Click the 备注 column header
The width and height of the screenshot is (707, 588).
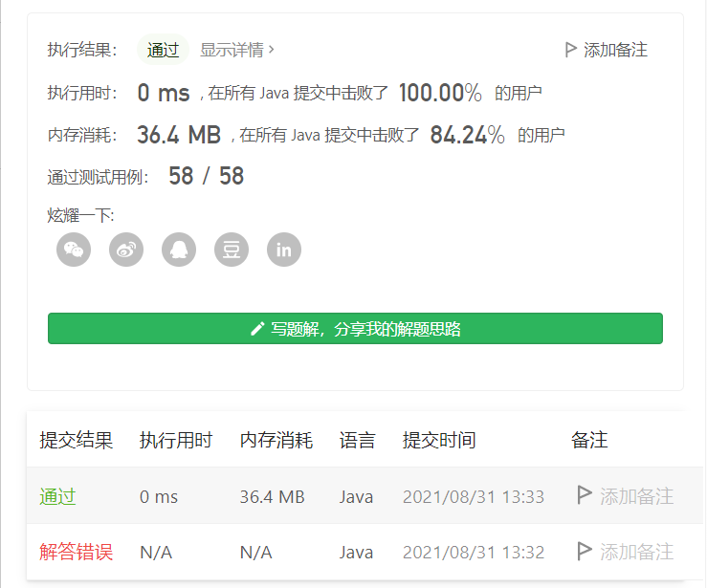coord(589,440)
